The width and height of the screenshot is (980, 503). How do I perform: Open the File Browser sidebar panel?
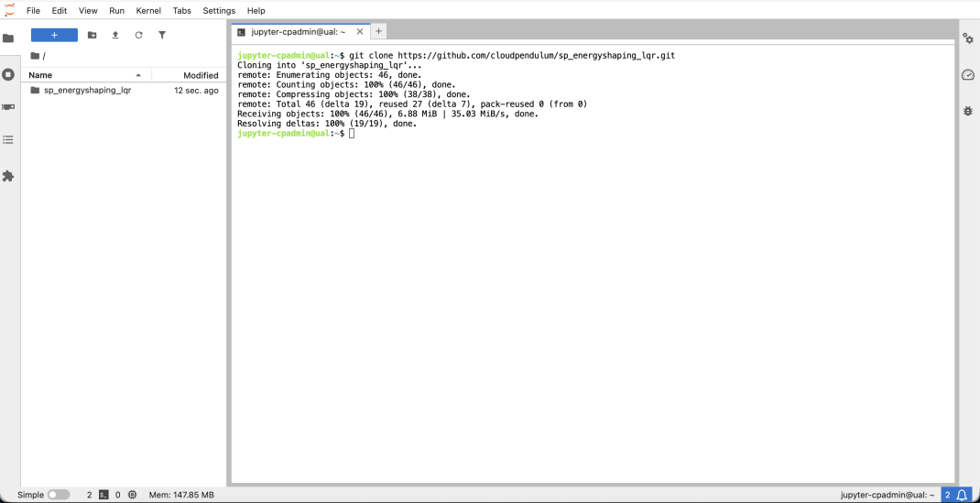(8, 38)
